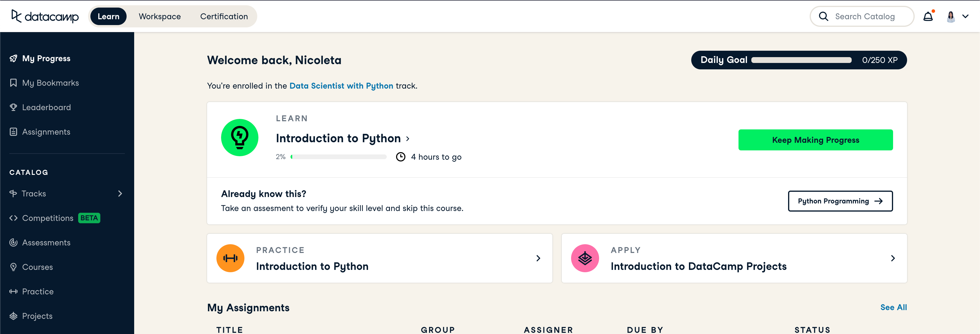The height and width of the screenshot is (334, 980).
Task: Expand the Tracks chevron in sidebar
Action: (x=120, y=194)
